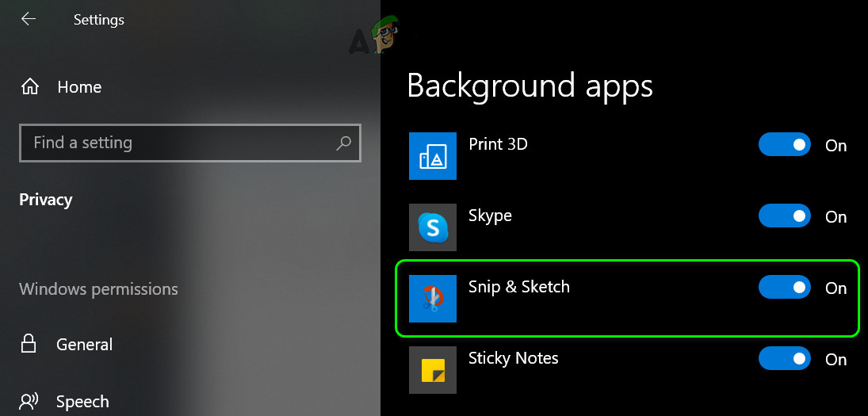The height and width of the screenshot is (416, 868).
Task: Click the Speech icon in sidebar
Action: 29,401
